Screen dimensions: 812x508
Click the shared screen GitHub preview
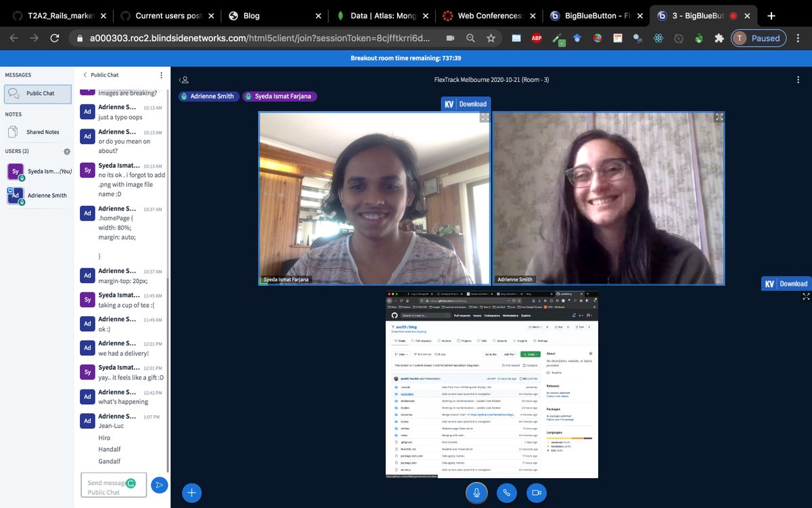[492, 384]
